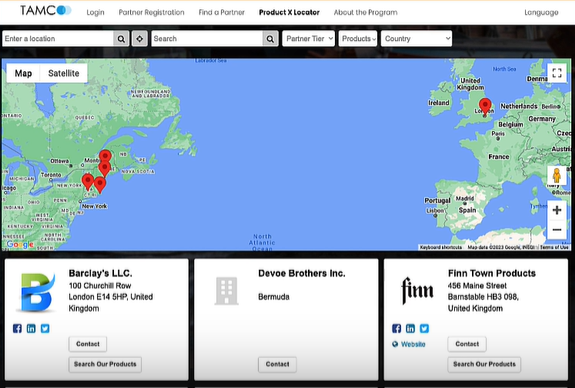Open Partner Registration

[151, 12]
